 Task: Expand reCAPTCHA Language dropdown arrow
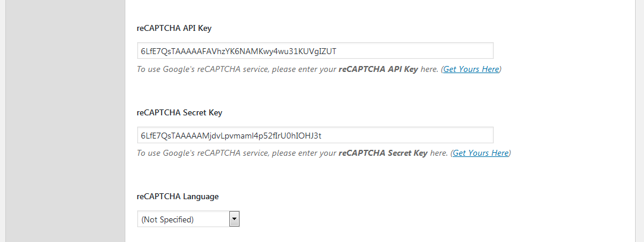234,219
